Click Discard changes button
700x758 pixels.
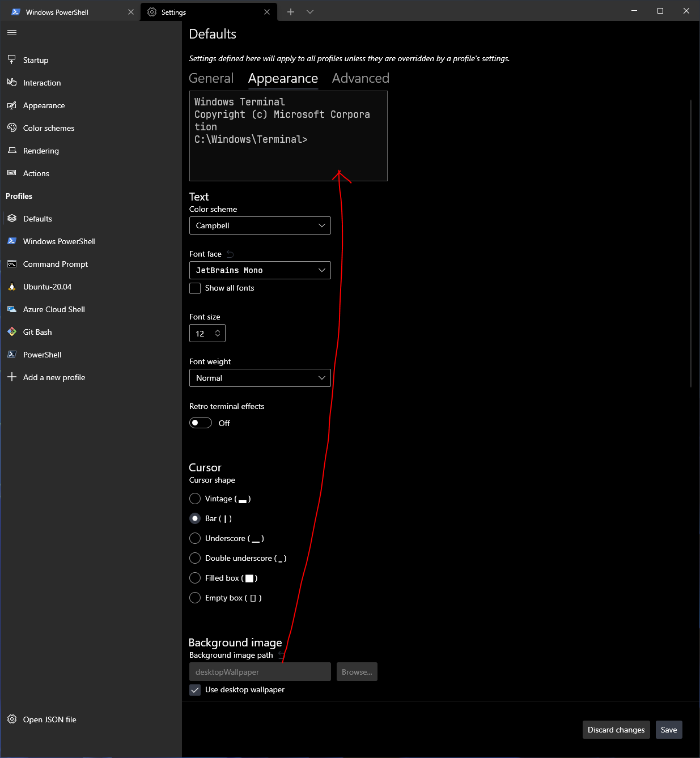(x=616, y=730)
